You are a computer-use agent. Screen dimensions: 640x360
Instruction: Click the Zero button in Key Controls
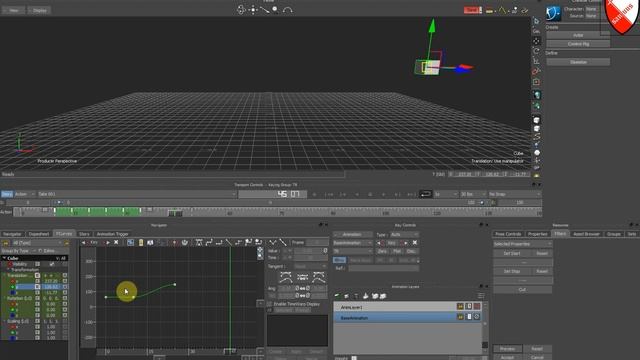click(382, 251)
